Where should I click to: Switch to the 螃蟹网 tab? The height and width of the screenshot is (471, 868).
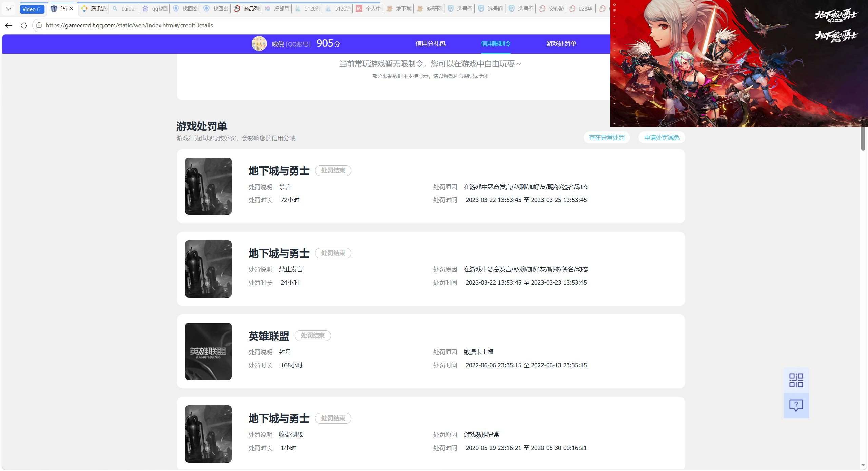pyautogui.click(x=430, y=8)
